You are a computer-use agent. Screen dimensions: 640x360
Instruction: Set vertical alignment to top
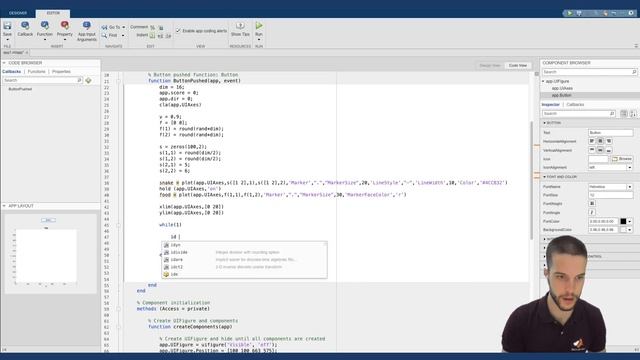[592, 150]
